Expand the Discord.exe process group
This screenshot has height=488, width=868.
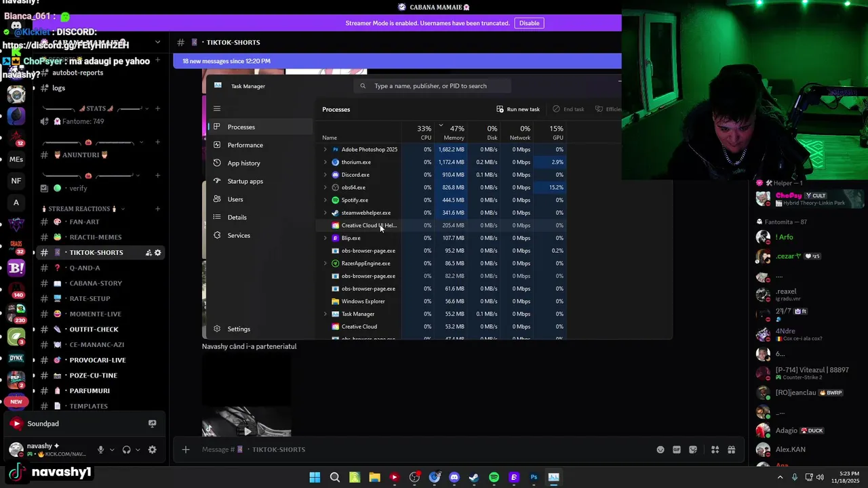coord(325,175)
